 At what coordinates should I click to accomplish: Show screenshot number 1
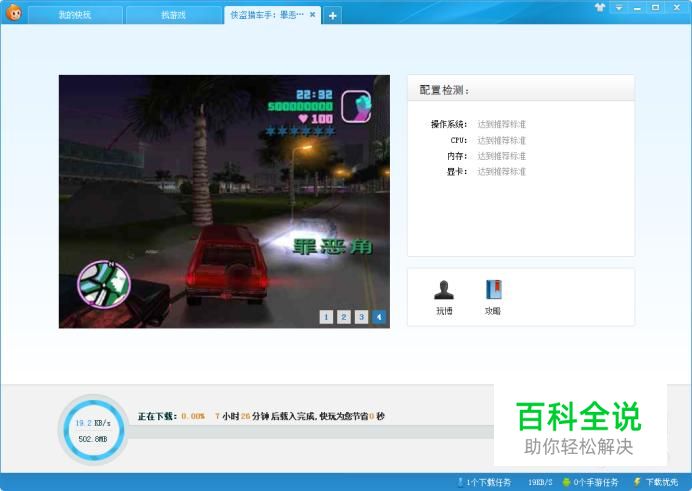pos(326,317)
